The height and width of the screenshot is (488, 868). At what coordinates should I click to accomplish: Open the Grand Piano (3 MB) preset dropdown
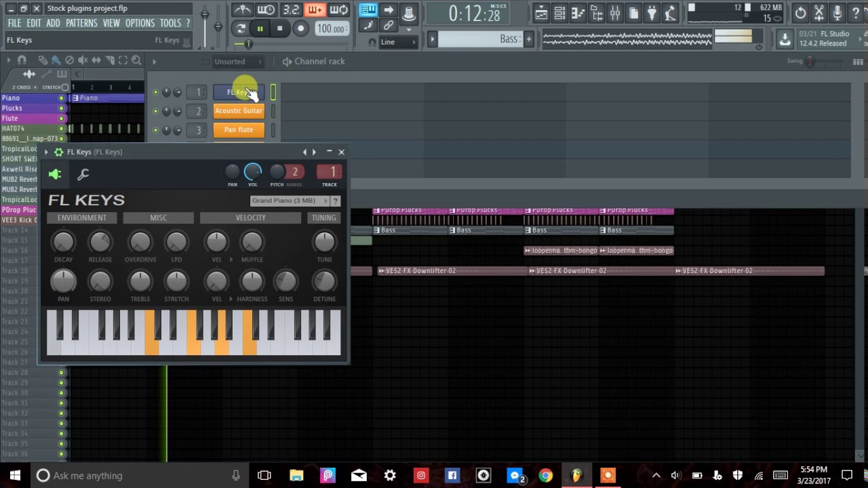click(289, 201)
